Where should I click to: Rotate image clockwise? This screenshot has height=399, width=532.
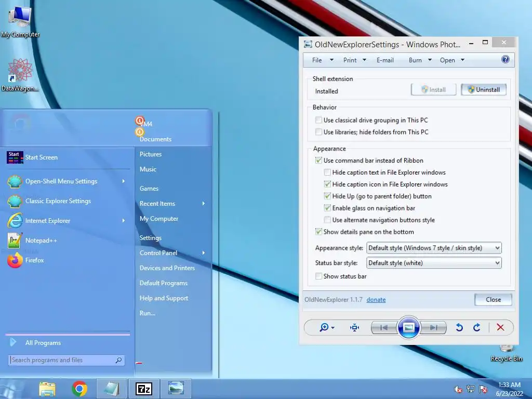[477, 327]
